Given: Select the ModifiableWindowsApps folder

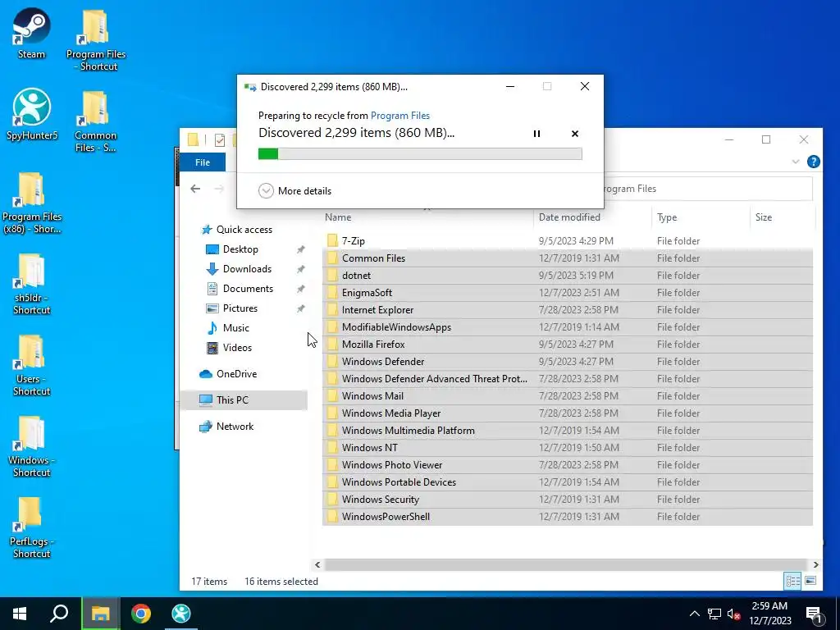Looking at the screenshot, I should coord(568,326).
